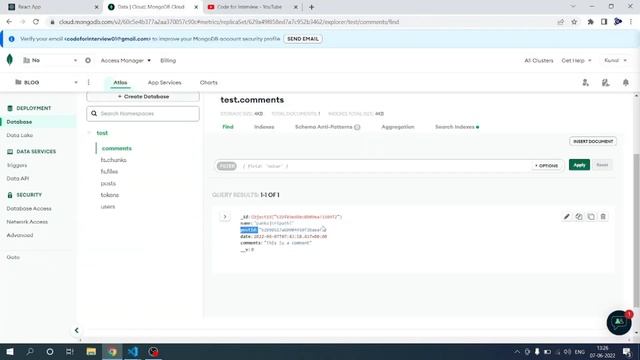The width and height of the screenshot is (640, 360).
Task: Focus the Search Namespaces field
Action: pyautogui.click(x=143, y=113)
